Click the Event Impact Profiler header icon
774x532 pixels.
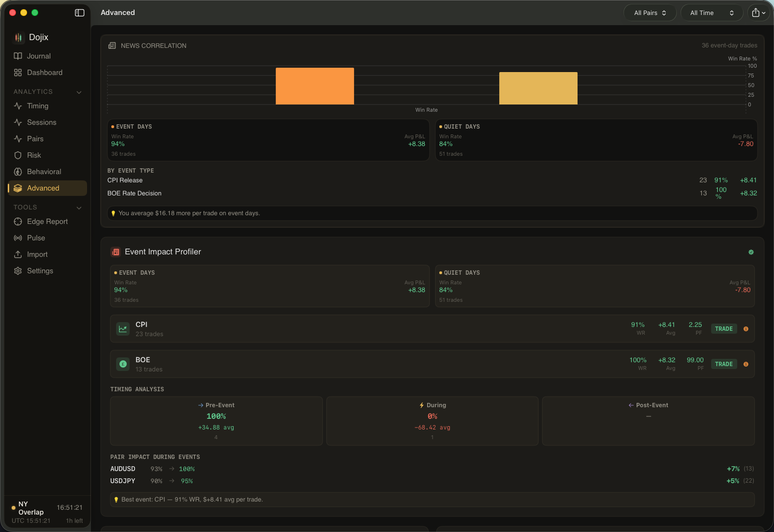116,251
